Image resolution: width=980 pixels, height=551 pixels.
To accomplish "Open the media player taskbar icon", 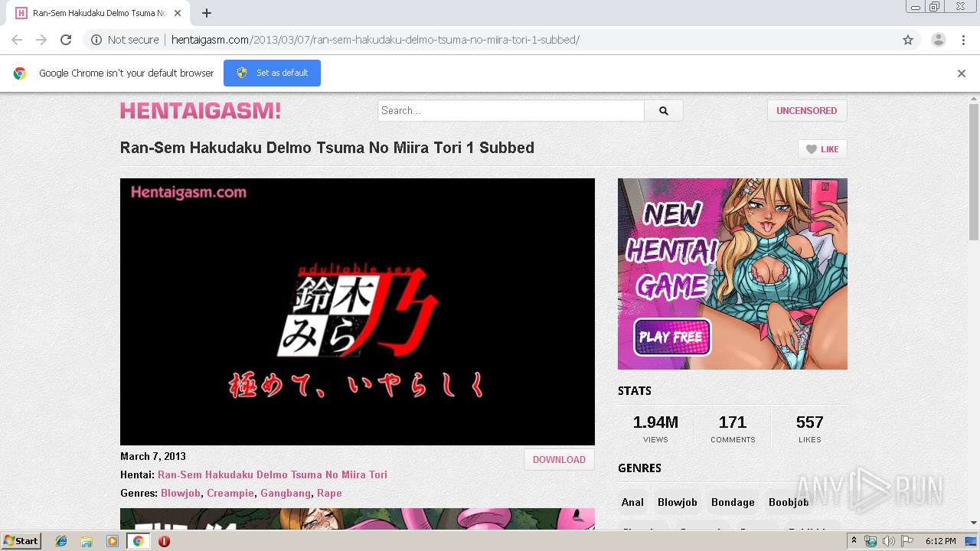I will click(113, 541).
